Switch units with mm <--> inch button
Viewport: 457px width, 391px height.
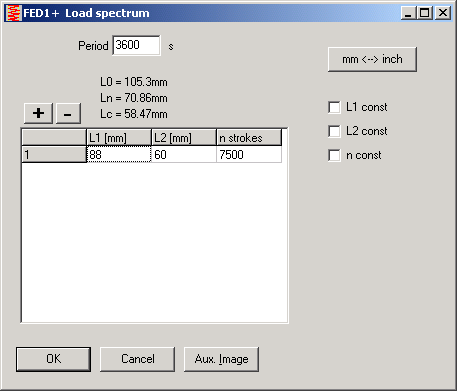coord(372,59)
